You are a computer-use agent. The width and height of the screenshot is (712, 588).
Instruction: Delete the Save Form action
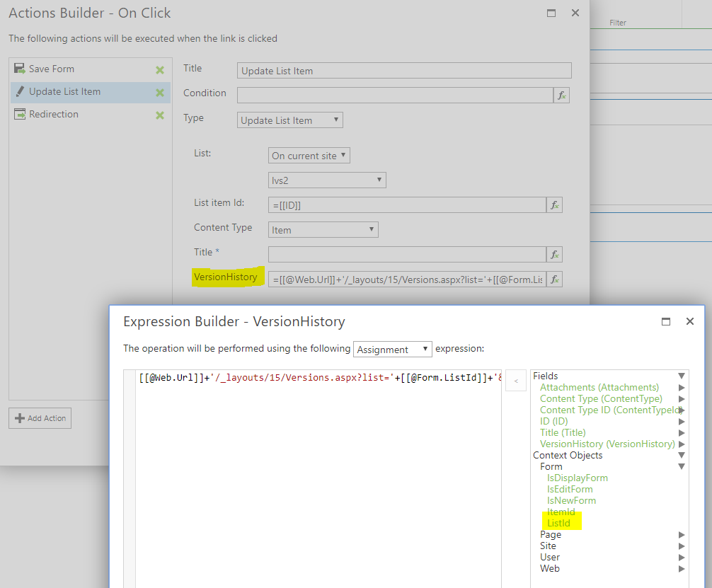(160, 69)
